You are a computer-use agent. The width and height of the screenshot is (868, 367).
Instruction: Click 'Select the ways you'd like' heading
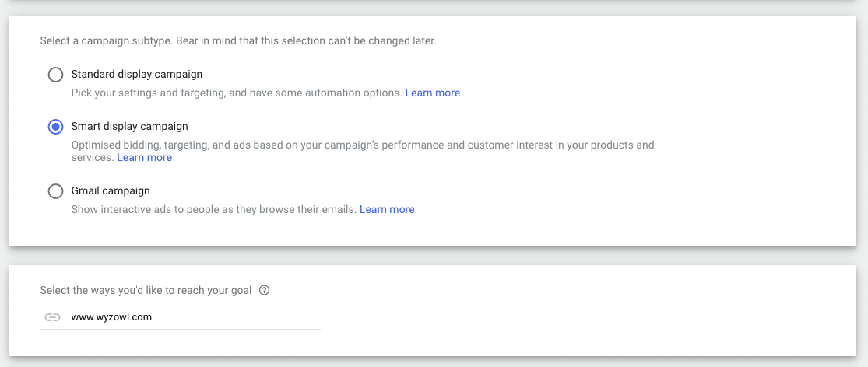pyautogui.click(x=146, y=290)
